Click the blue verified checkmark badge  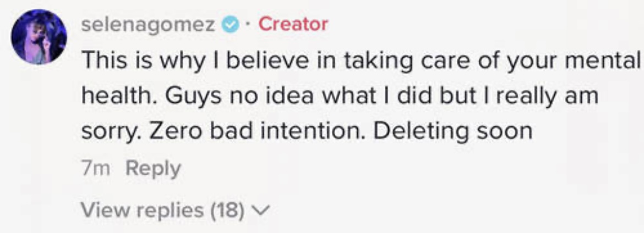(x=229, y=24)
